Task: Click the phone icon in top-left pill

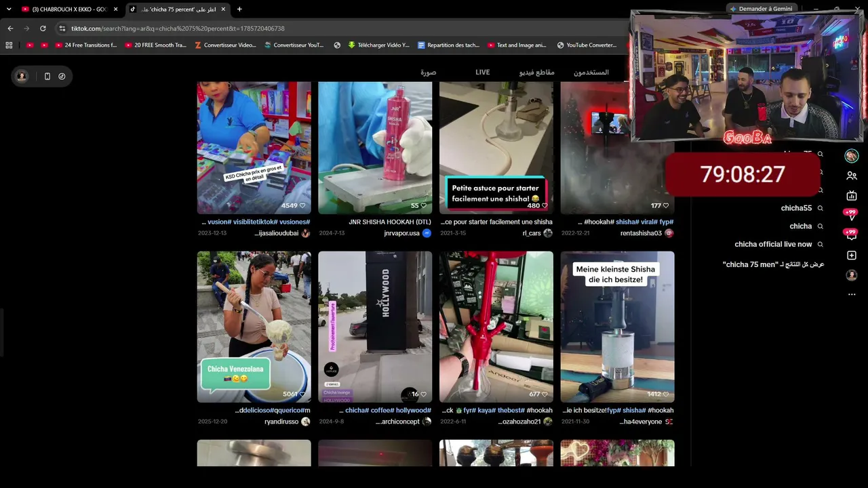Action: [x=47, y=77]
